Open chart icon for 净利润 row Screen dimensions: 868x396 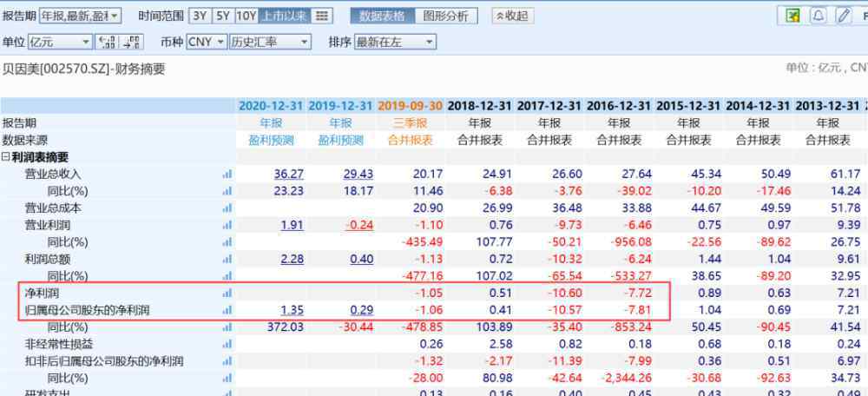pyautogui.click(x=227, y=294)
